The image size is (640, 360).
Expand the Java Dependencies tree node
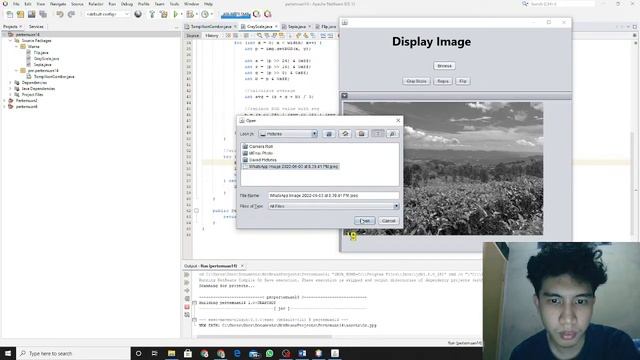click(x=11, y=89)
